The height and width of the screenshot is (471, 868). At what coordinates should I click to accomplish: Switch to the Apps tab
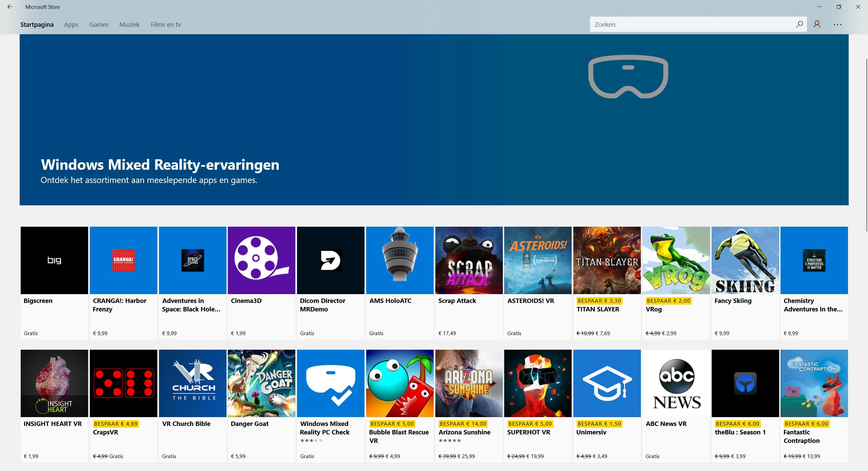click(71, 24)
